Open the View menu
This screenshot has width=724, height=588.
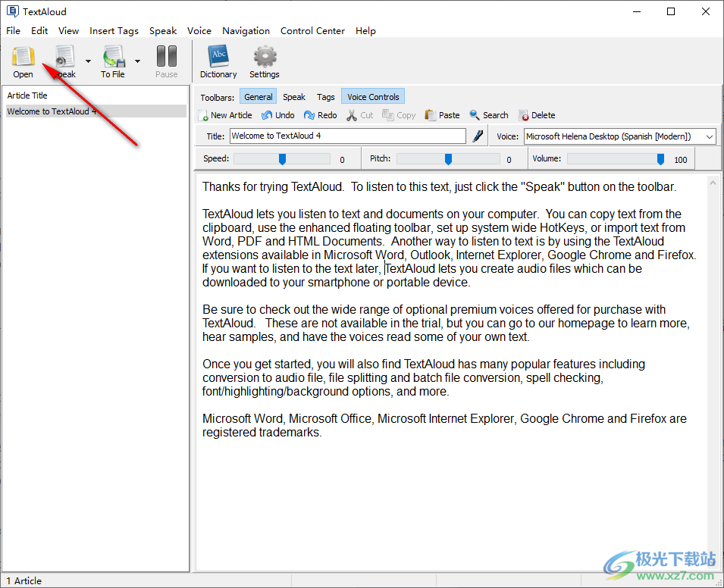pyautogui.click(x=69, y=31)
